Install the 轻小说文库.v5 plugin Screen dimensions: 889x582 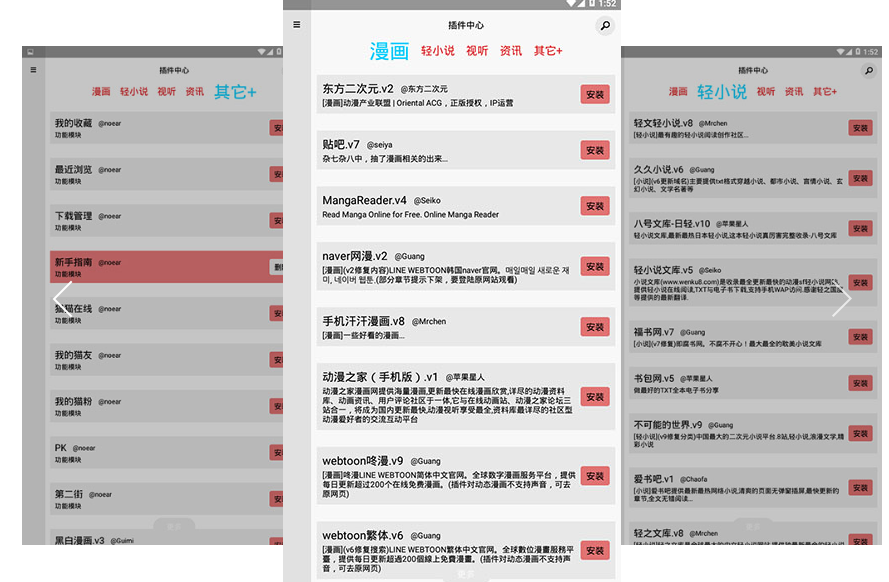point(860,283)
